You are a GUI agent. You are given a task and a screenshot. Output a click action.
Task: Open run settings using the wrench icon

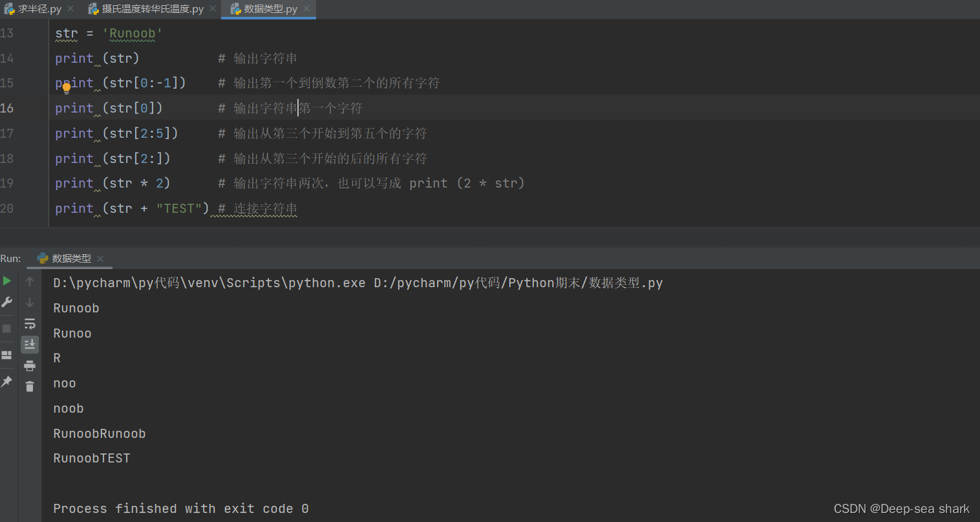[6, 301]
